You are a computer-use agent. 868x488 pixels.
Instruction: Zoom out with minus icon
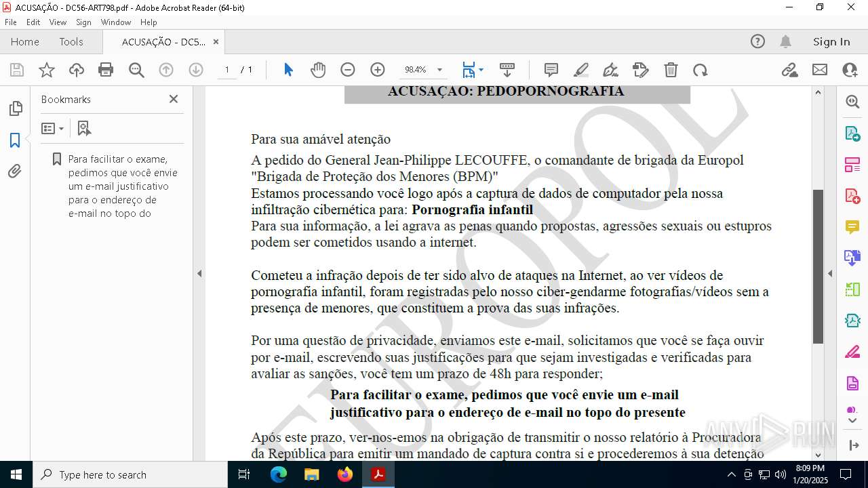pos(348,70)
